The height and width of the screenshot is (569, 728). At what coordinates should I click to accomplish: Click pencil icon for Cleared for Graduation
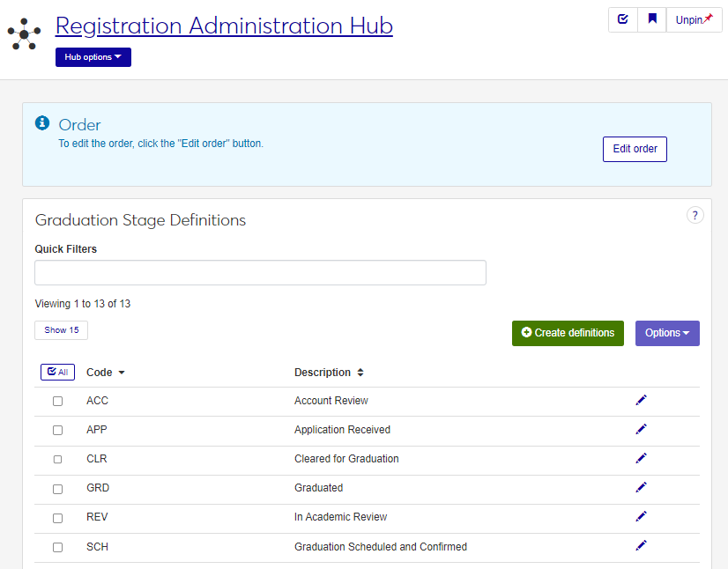[x=641, y=458]
